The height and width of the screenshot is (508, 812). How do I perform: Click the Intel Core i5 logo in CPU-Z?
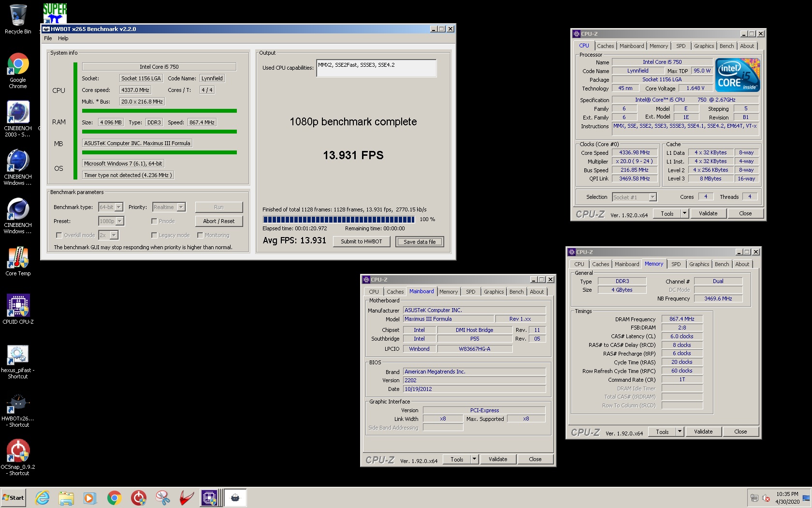(x=738, y=75)
